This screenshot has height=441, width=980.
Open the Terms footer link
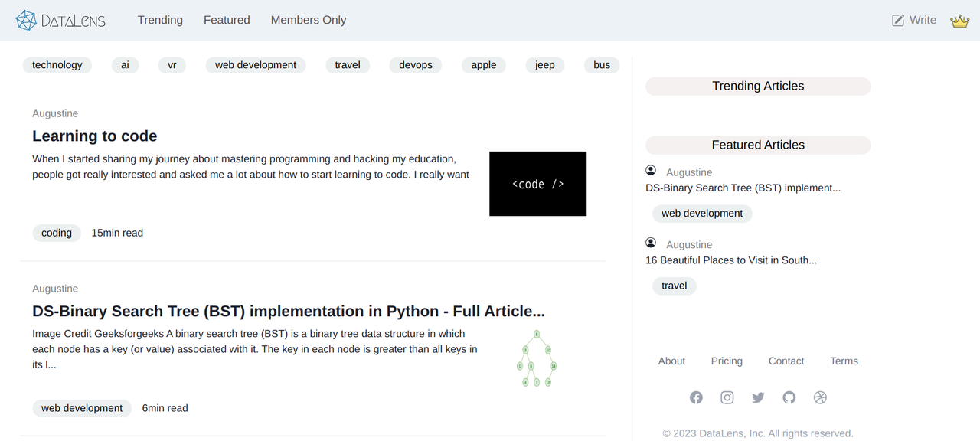844,361
